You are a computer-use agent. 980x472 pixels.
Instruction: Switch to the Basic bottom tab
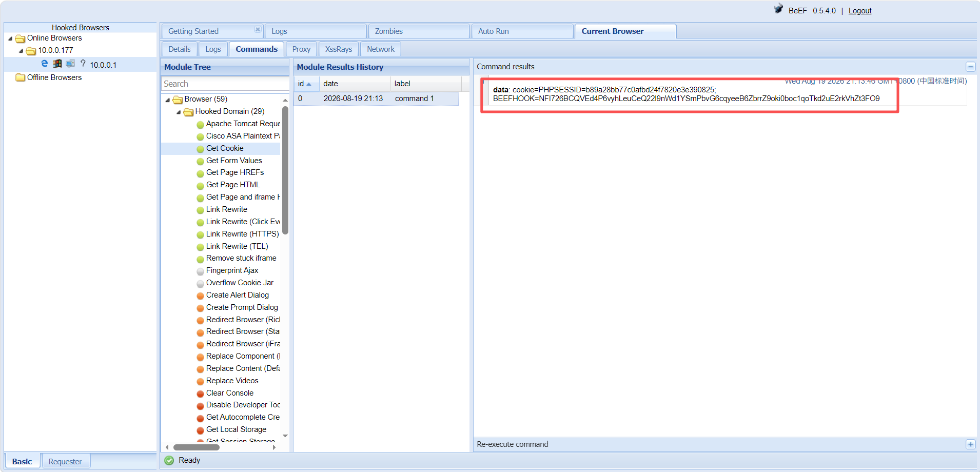coord(22,461)
